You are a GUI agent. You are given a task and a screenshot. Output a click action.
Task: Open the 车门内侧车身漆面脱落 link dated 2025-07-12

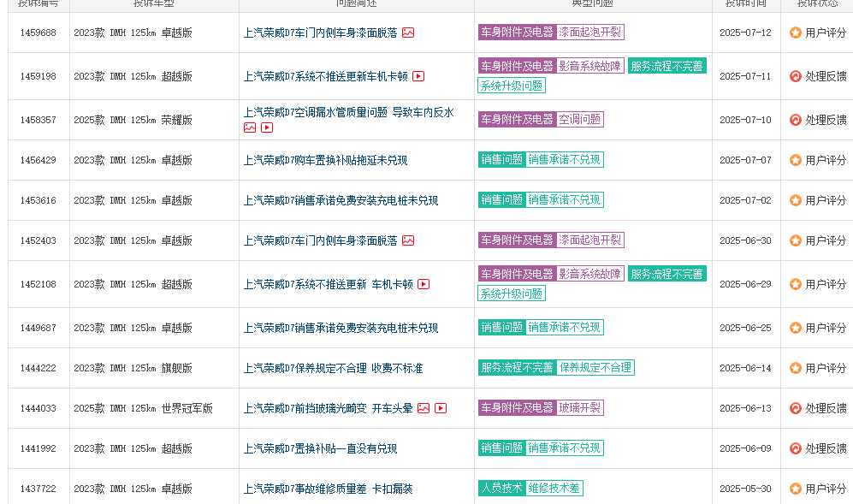click(321, 33)
